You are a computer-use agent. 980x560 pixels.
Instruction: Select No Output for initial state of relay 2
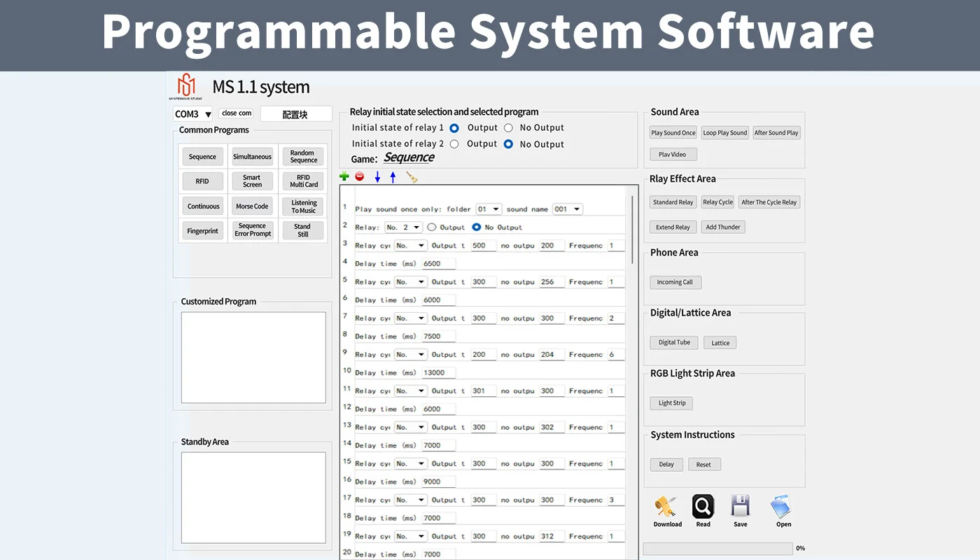508,144
